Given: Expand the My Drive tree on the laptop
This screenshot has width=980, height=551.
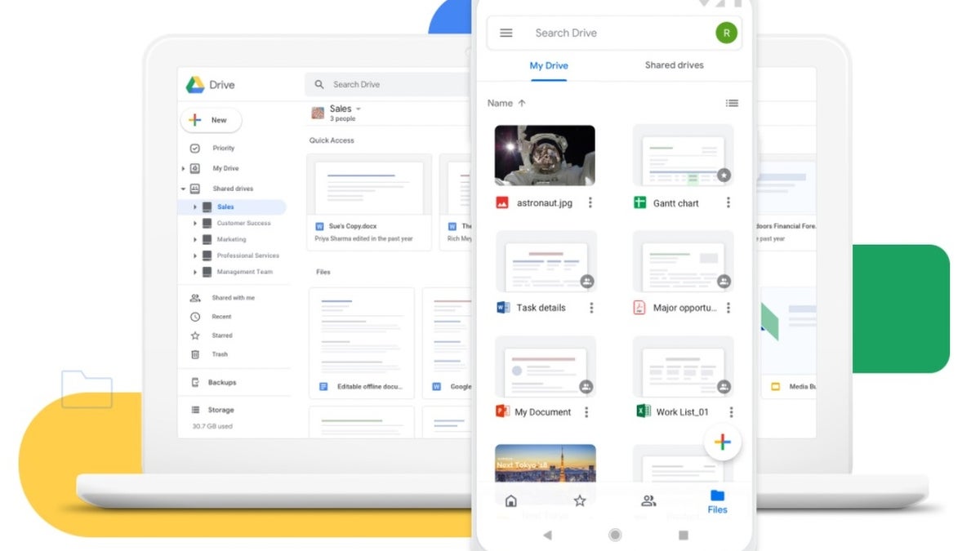Looking at the screenshot, I should coord(184,169).
